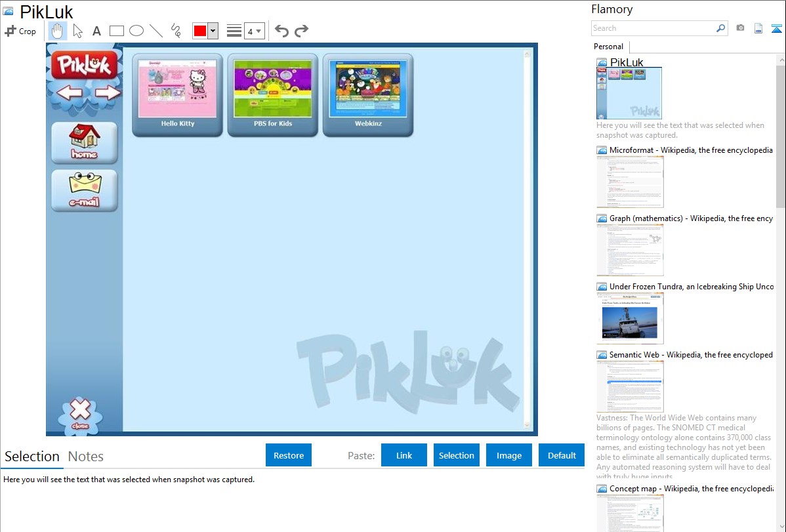The width and height of the screenshot is (786, 532).
Task: Select the Personal tab
Action: [x=609, y=47]
